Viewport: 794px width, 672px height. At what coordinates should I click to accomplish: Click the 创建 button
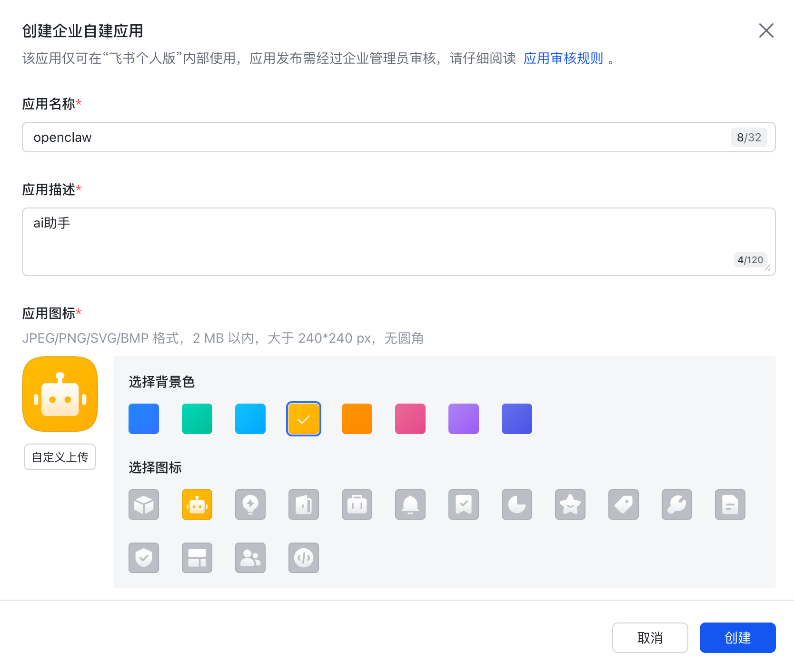pyautogui.click(x=737, y=638)
